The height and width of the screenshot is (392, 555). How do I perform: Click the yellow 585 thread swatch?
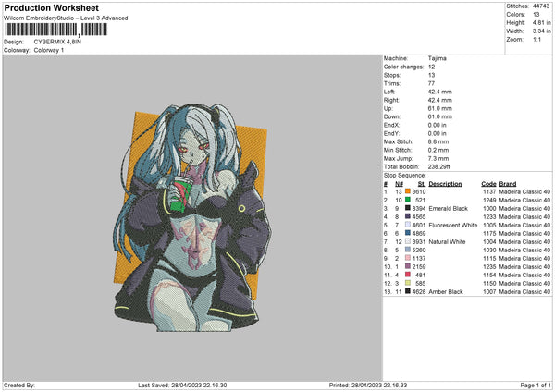(408, 283)
